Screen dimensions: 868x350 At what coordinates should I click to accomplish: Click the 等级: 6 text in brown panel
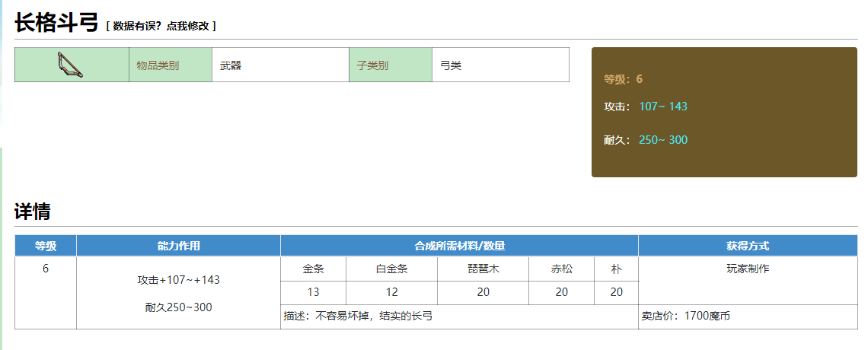[x=624, y=79]
